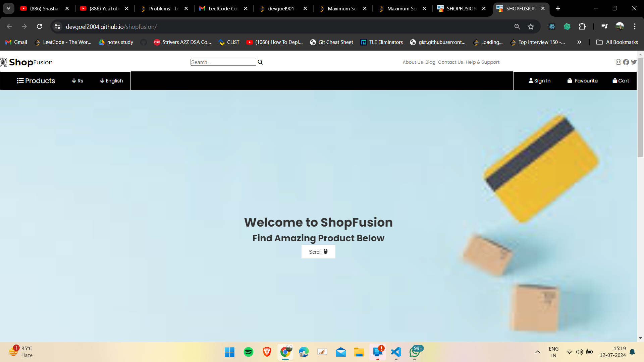Expand the Rs currency dropdown
644x362 pixels.
77,81
